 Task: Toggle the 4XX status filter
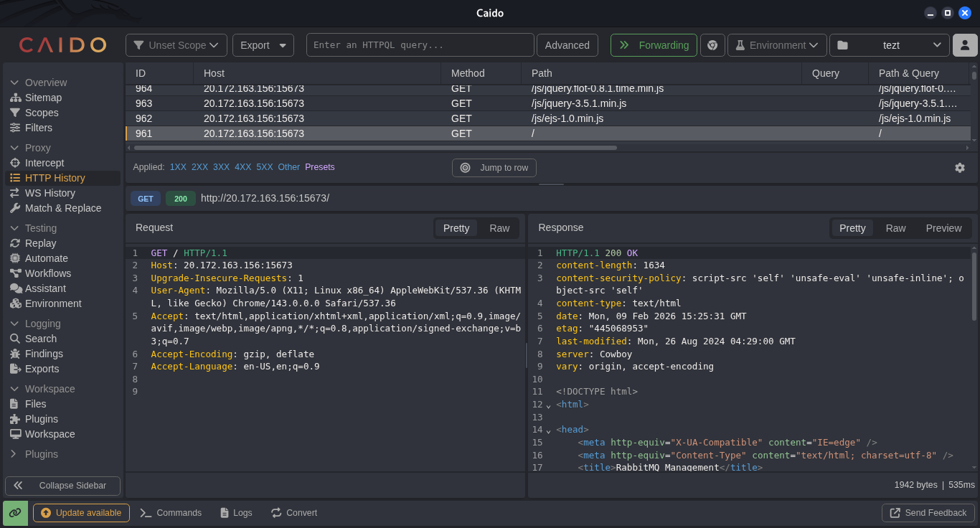coord(242,167)
